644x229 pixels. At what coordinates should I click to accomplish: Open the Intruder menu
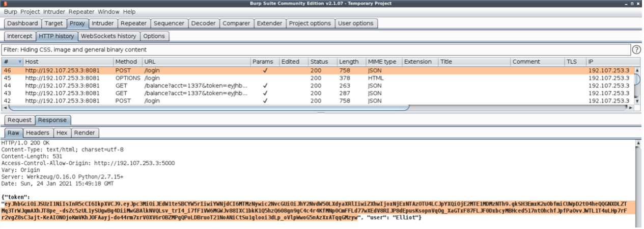click(54, 12)
